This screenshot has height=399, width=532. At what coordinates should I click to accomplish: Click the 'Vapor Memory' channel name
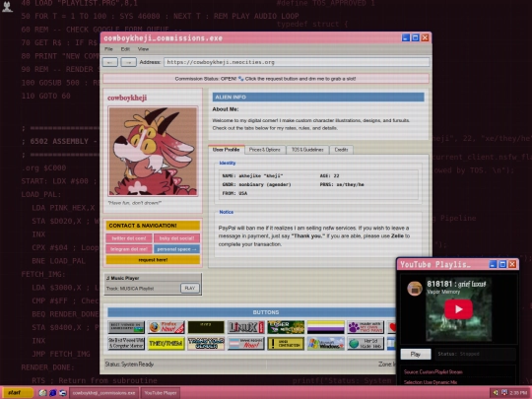pyautogui.click(x=443, y=292)
